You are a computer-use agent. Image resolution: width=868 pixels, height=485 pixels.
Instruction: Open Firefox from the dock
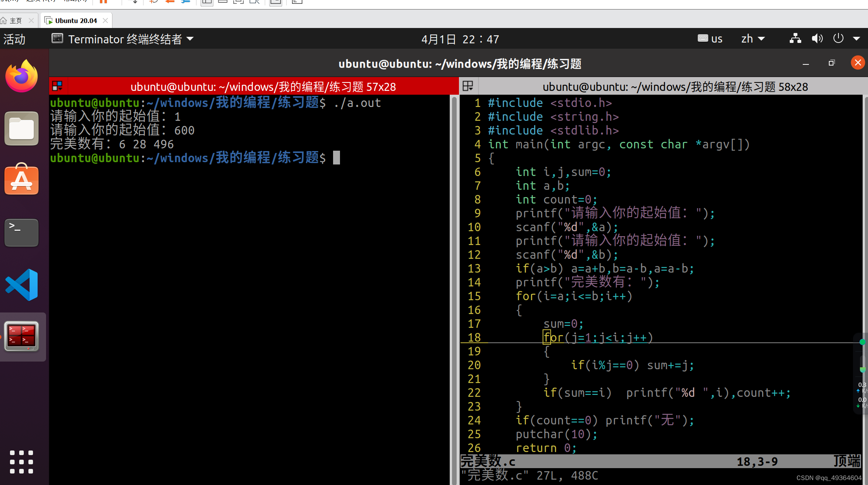point(21,76)
